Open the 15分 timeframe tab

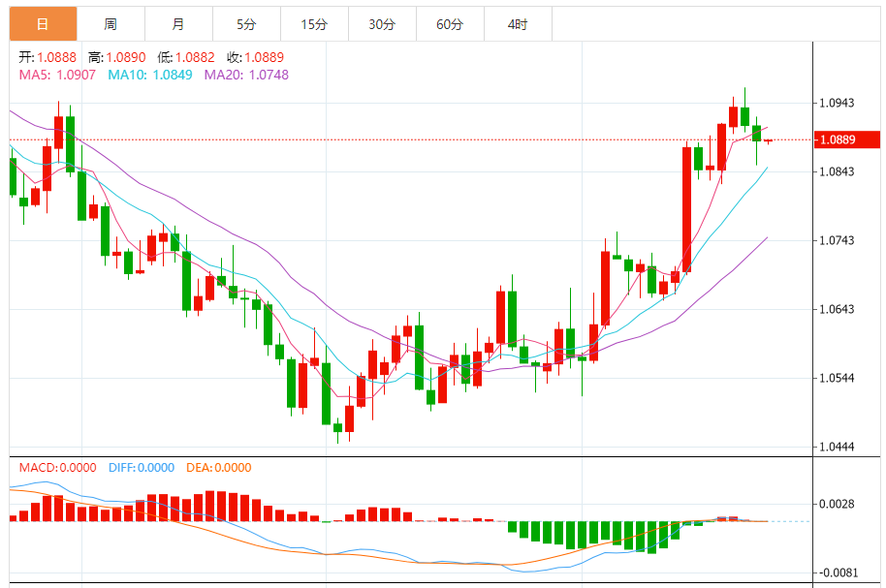[314, 23]
